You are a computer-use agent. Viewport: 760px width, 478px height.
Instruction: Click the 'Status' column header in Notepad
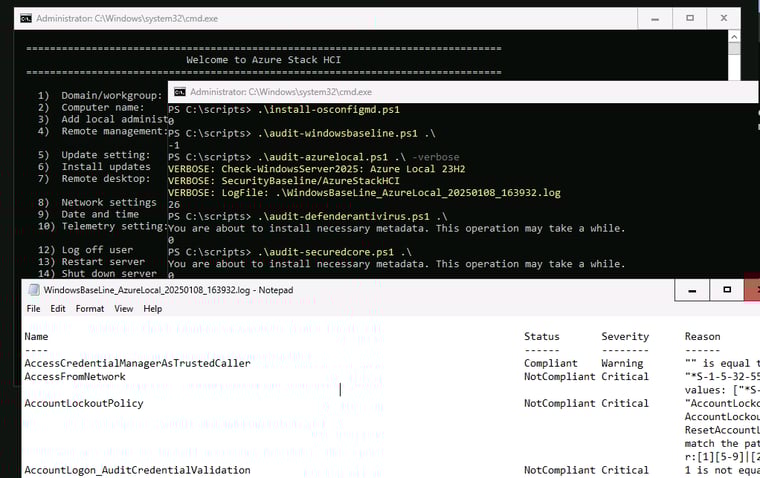pyautogui.click(x=541, y=336)
